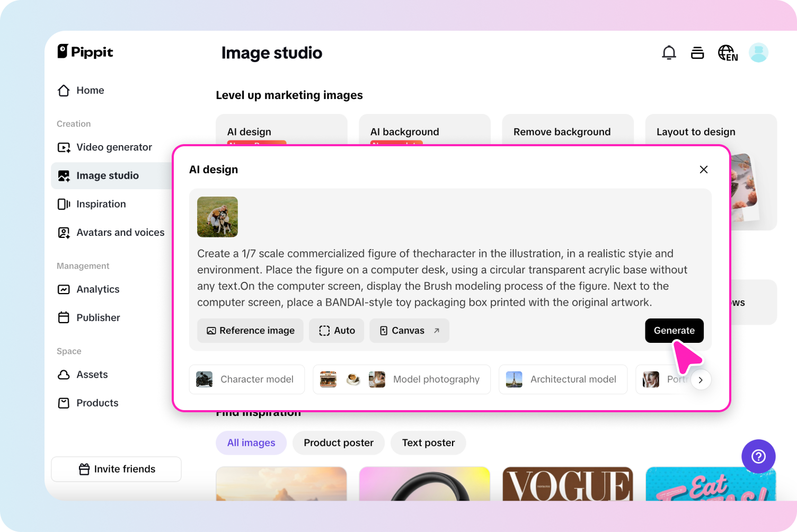The width and height of the screenshot is (797, 532).
Task: Click the notification bell icon
Action: (669, 52)
